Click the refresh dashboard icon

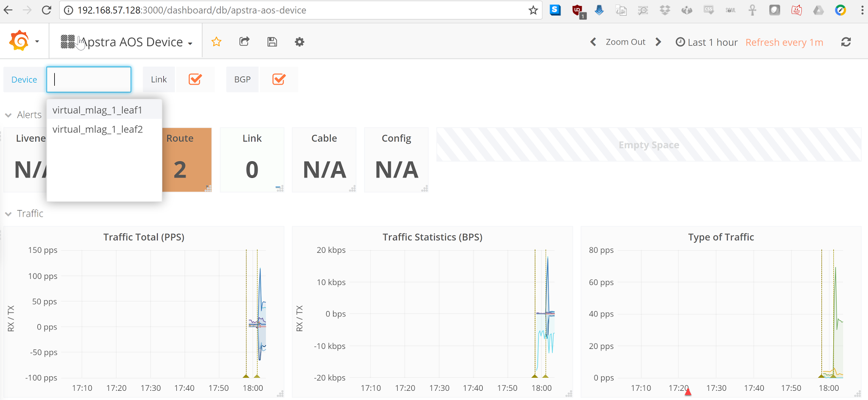coord(846,42)
